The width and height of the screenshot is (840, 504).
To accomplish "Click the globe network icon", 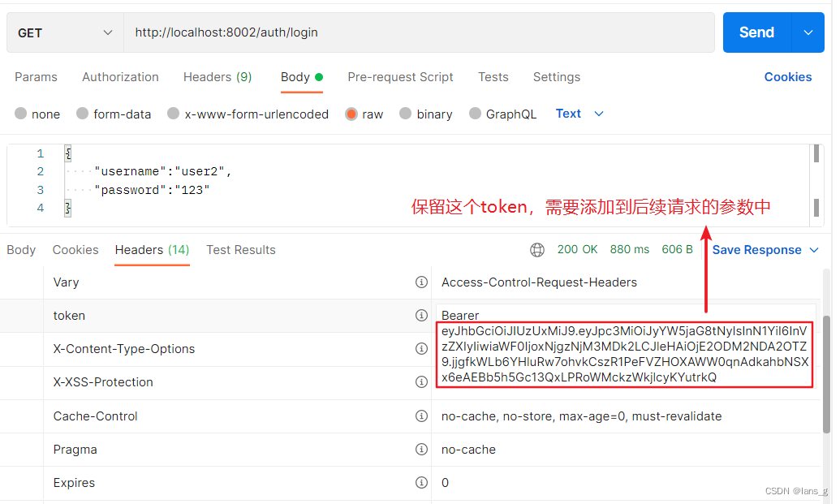I will tap(537, 250).
